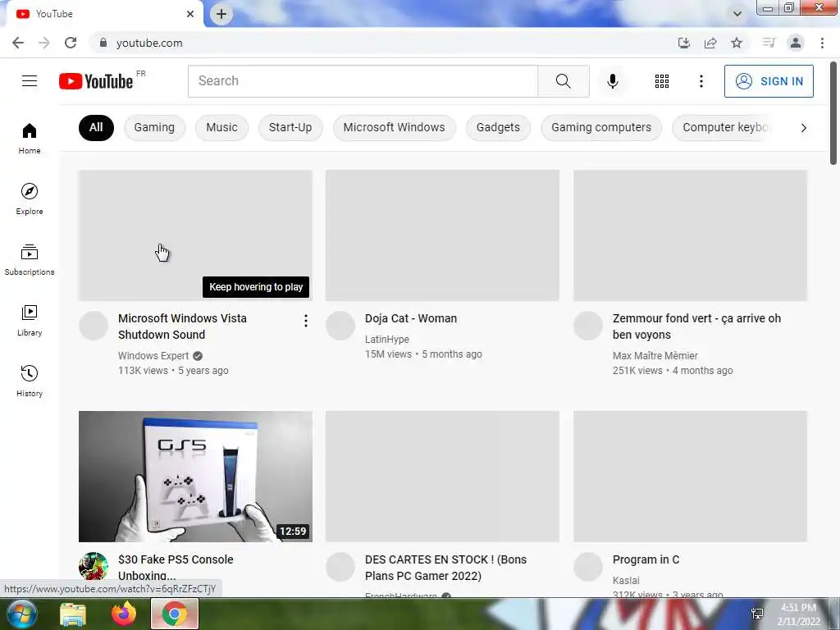Open YouTube settings three-dot menu
The width and height of the screenshot is (840, 630).
pos(701,81)
